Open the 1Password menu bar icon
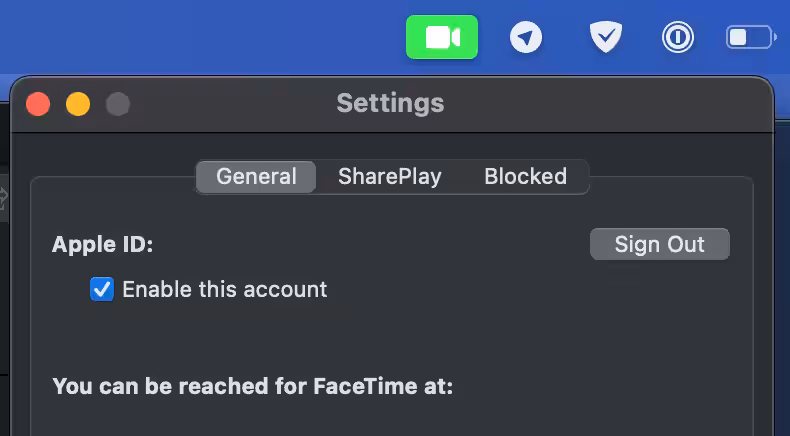This screenshot has height=436, width=790. coord(678,38)
